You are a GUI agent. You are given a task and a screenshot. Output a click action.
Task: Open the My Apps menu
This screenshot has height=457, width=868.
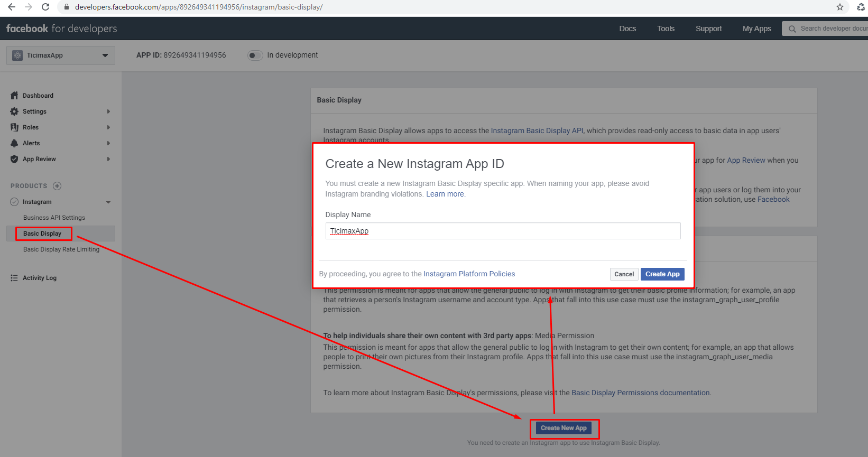coord(756,29)
